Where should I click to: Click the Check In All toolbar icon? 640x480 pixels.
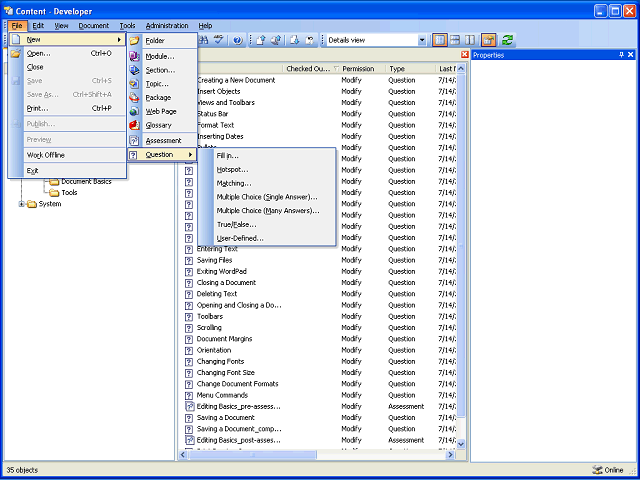click(x=276, y=40)
